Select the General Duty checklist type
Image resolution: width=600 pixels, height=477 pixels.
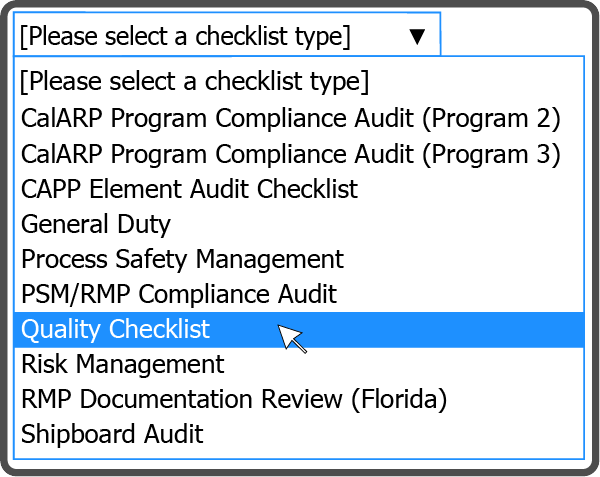click(x=96, y=224)
